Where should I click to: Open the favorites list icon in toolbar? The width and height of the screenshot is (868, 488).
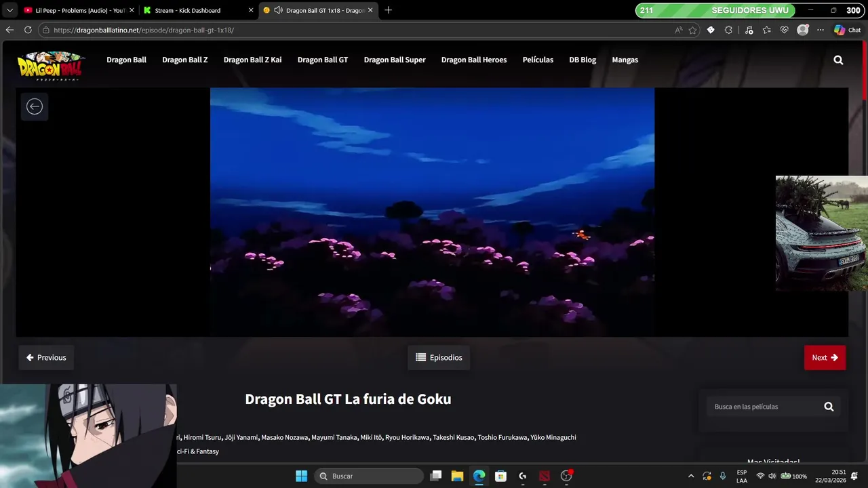766,30
